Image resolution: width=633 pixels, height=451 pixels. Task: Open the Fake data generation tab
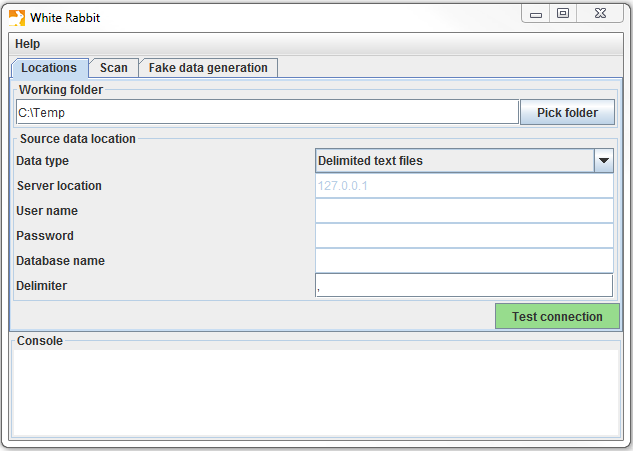point(208,68)
